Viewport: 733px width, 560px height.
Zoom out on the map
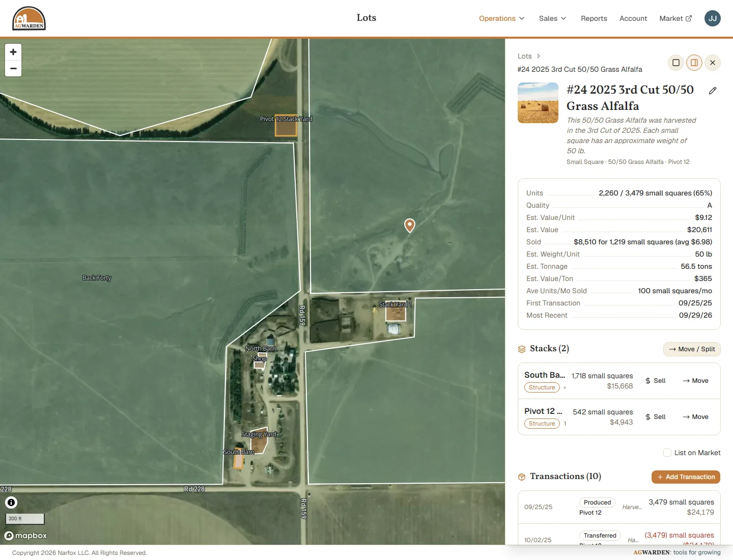click(x=13, y=69)
